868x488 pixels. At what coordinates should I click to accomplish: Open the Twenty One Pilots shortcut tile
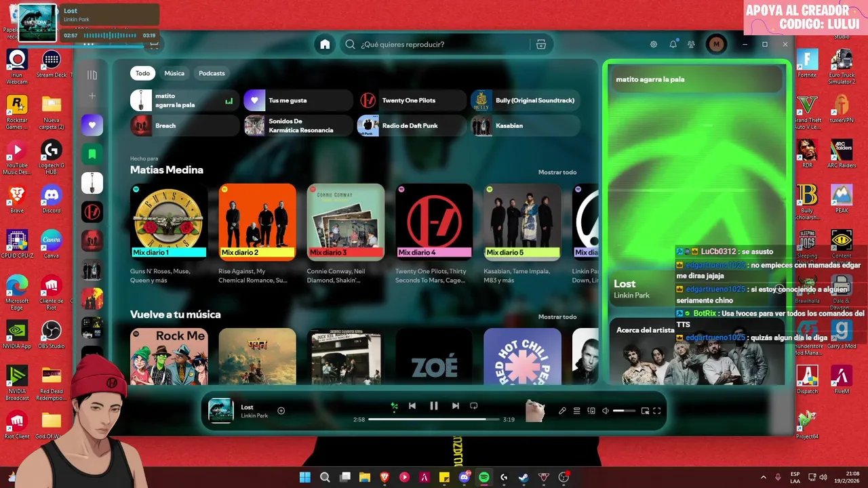pyautogui.click(x=412, y=100)
